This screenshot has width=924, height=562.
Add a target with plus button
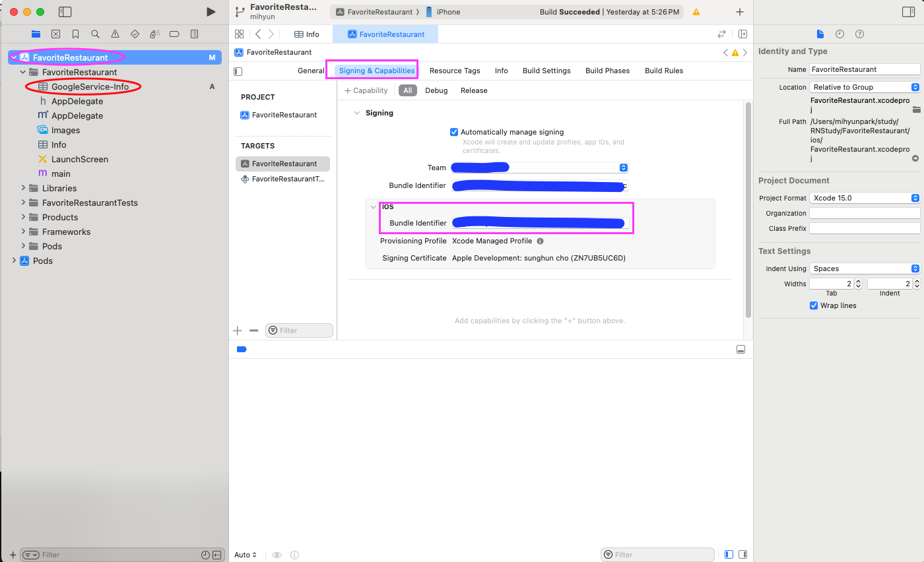238,330
